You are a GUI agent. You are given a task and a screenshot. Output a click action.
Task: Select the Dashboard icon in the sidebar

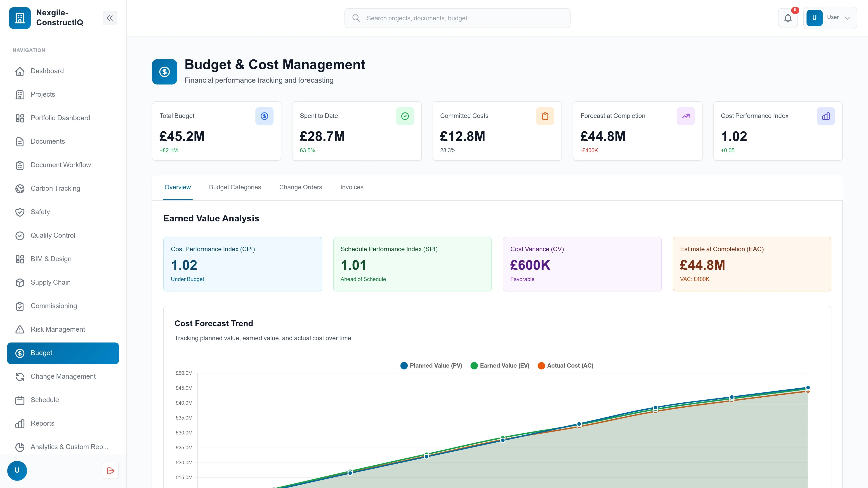20,71
